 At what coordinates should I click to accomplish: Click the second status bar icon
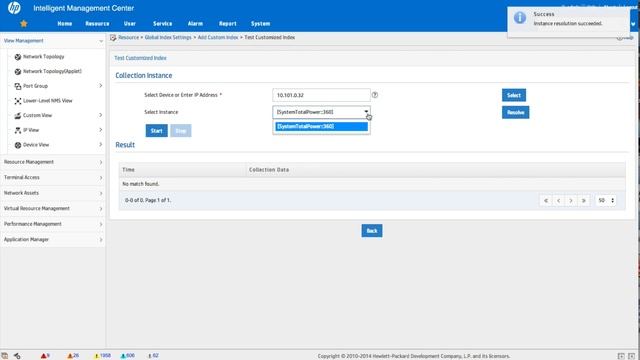pos(17,356)
